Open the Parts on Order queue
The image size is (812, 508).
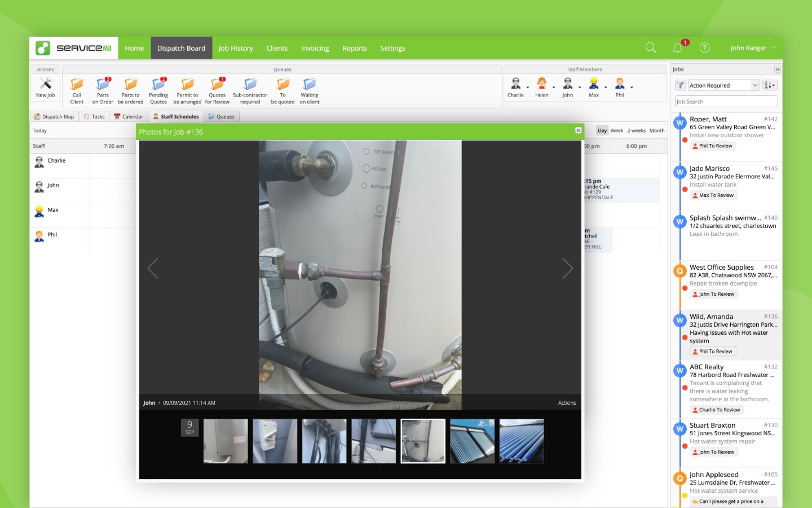click(103, 91)
